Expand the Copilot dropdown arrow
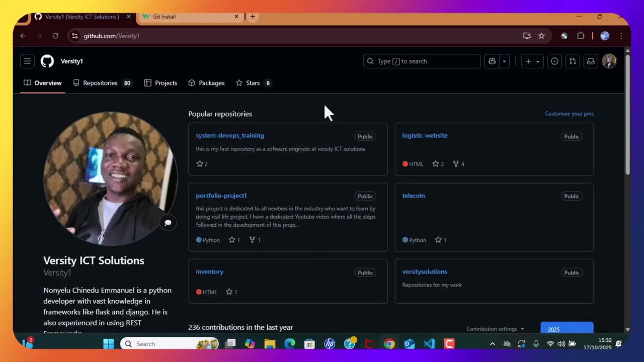 pos(504,61)
